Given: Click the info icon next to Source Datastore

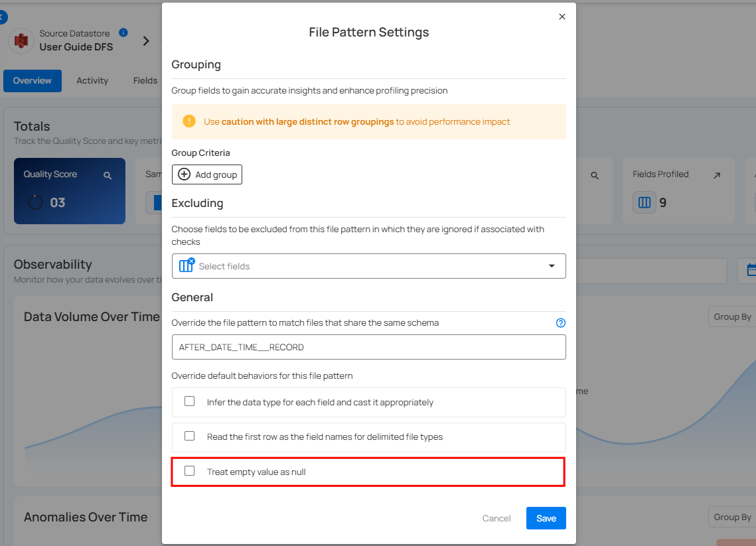Looking at the screenshot, I should click(x=123, y=33).
